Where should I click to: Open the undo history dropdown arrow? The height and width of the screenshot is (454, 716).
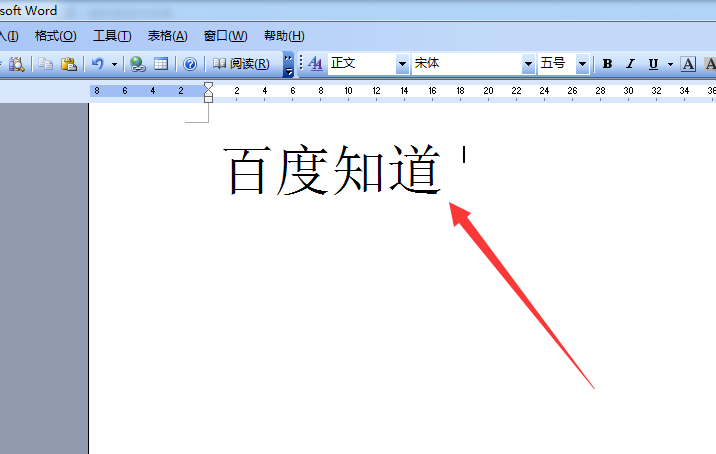pos(115,64)
